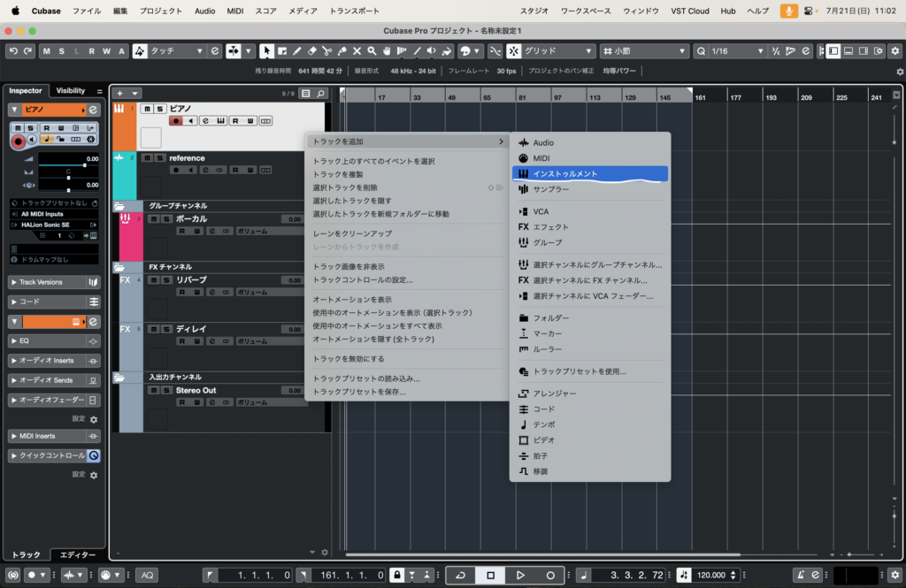Select the scissors split tool
Image resolution: width=906 pixels, height=588 pixels.
(326, 51)
